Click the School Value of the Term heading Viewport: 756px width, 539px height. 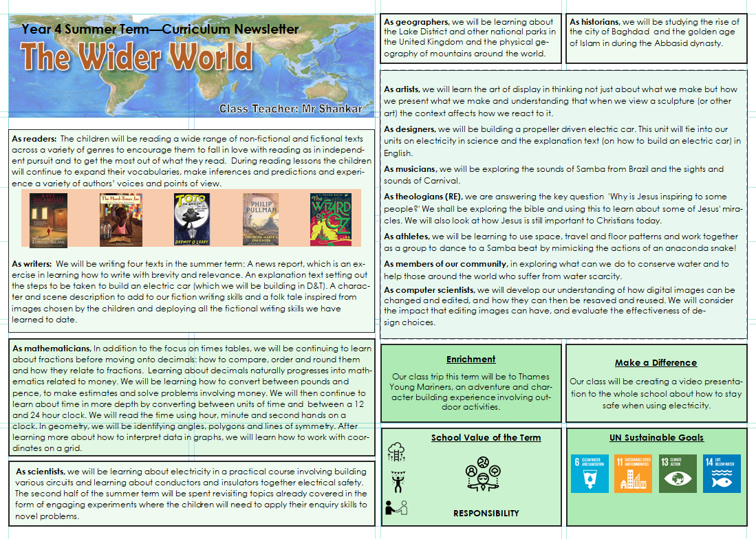(486, 437)
